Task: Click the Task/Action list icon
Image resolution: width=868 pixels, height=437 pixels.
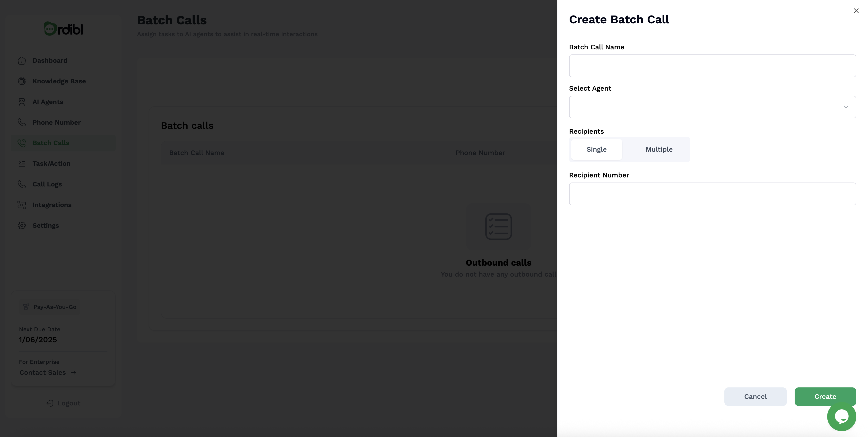Action: click(22, 164)
